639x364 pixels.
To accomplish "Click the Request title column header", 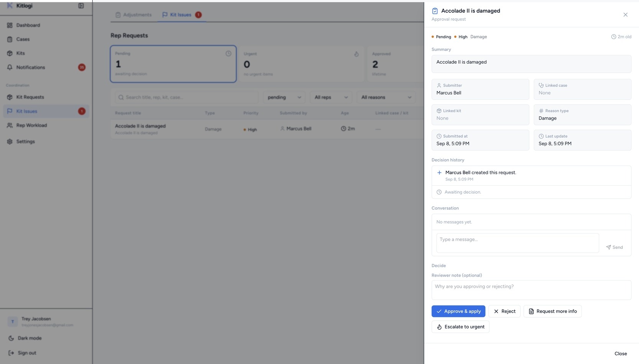I will 128,113.
